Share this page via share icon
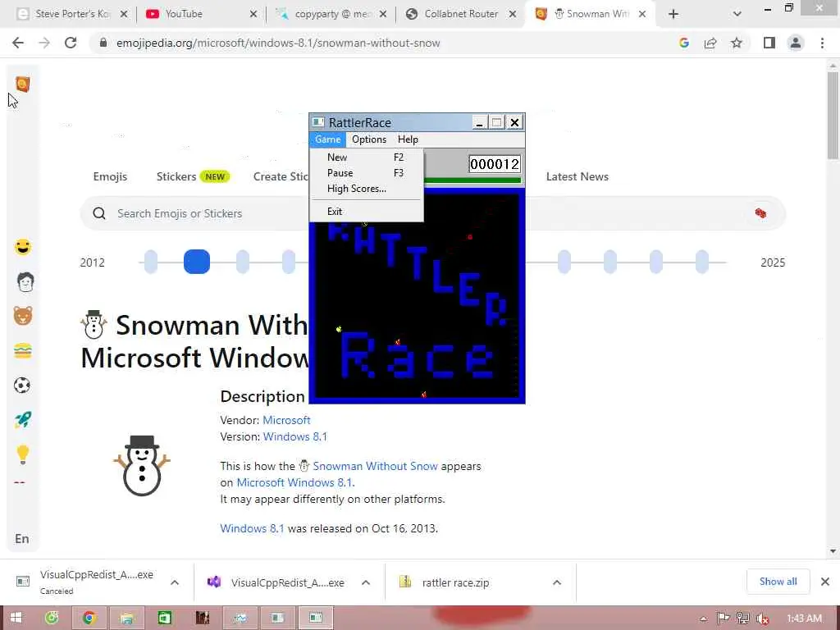 (710, 43)
